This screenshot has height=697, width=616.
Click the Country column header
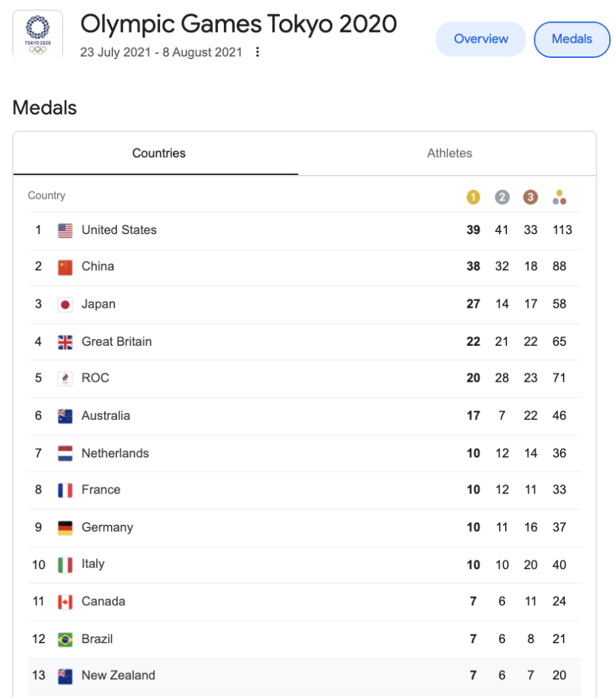[x=46, y=195]
